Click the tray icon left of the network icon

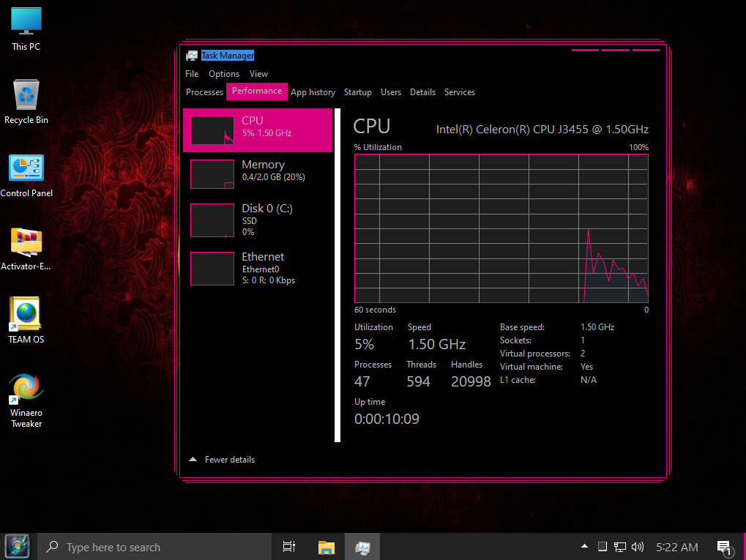point(603,547)
